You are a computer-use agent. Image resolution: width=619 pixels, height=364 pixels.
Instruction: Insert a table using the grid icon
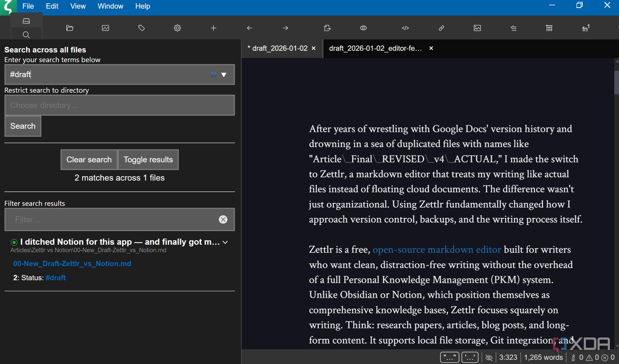(549, 28)
